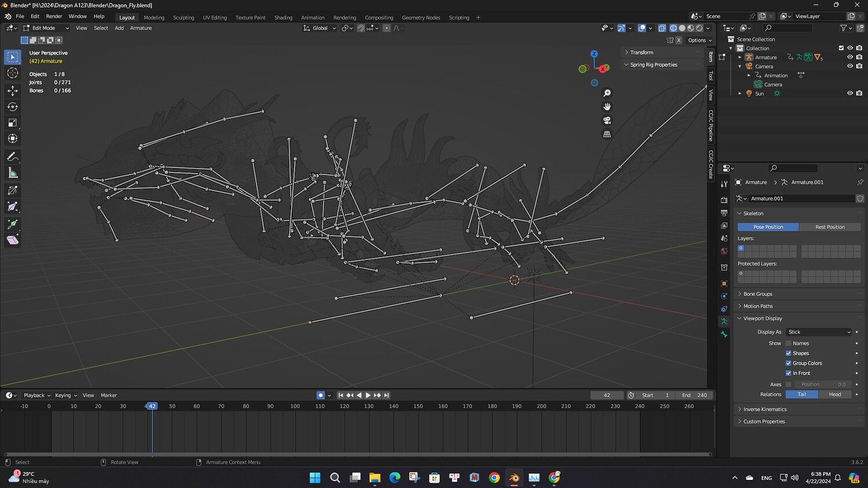Play the animation forward
The width and height of the screenshot is (868, 488).
[368, 395]
